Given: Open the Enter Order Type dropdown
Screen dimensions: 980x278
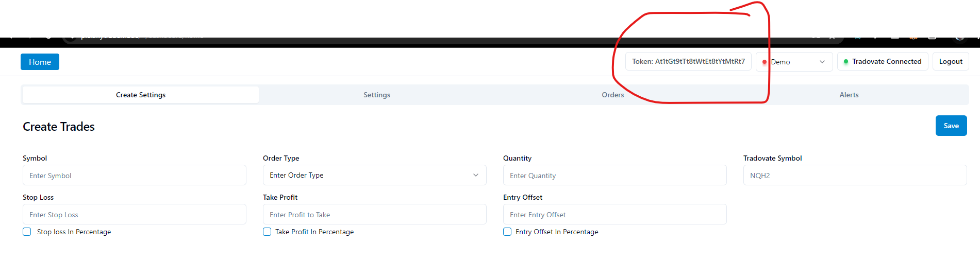Looking at the screenshot, I should tap(375, 175).
